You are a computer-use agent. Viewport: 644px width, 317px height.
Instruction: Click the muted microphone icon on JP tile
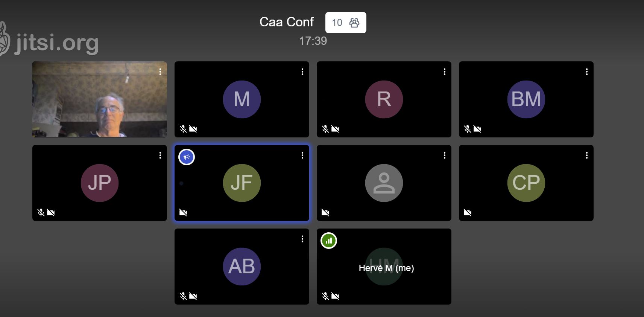click(x=41, y=213)
